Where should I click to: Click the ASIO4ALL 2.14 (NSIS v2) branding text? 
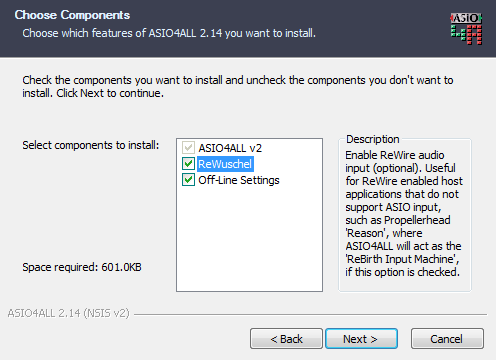[x=68, y=313]
